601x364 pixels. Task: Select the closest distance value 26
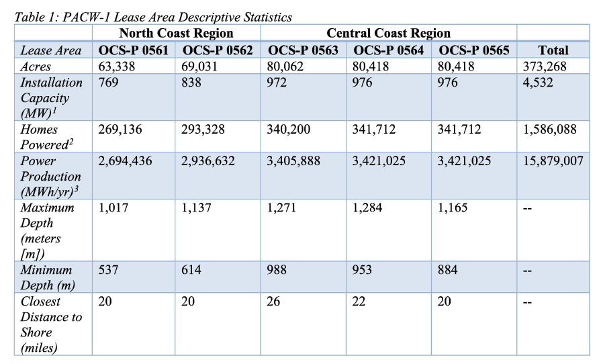tap(274, 302)
